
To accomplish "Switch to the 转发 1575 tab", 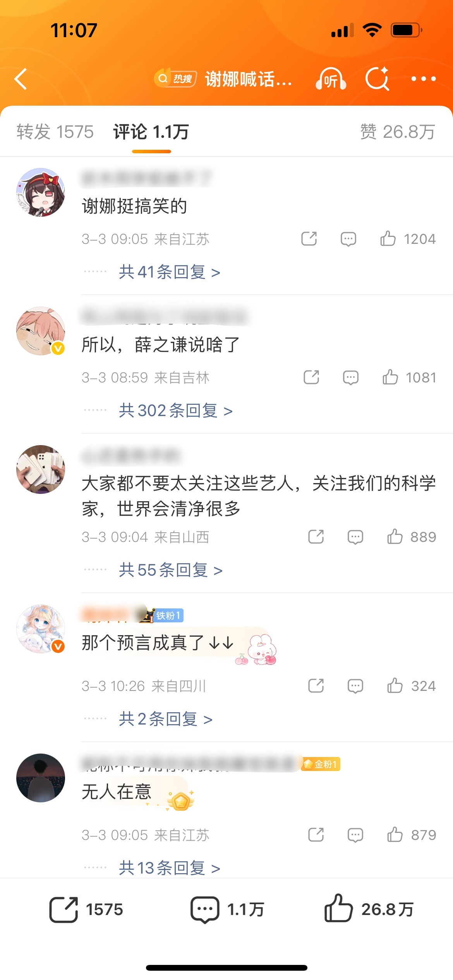I will pyautogui.click(x=55, y=132).
